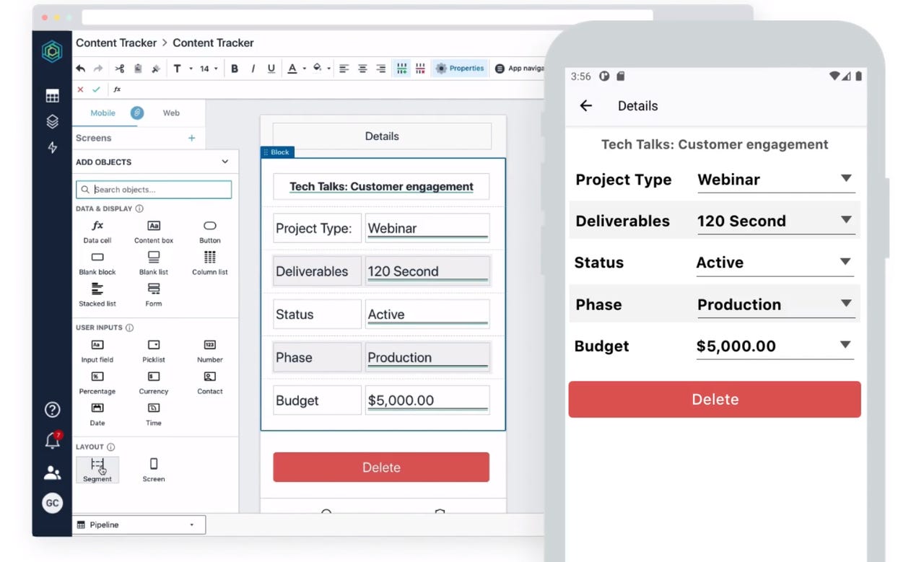Open the font size 14 dropdown
The width and height of the screenshot is (924, 562).
click(x=208, y=69)
